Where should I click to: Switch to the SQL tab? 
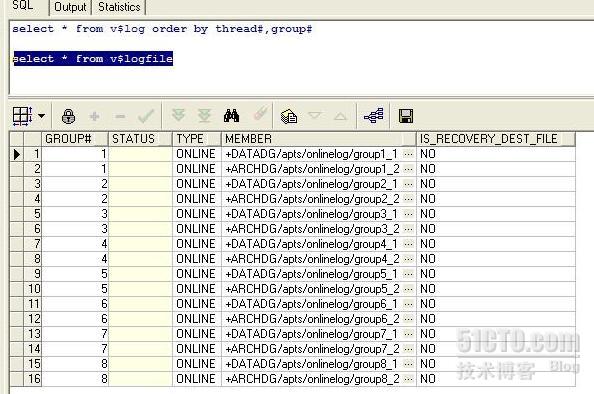23,6
